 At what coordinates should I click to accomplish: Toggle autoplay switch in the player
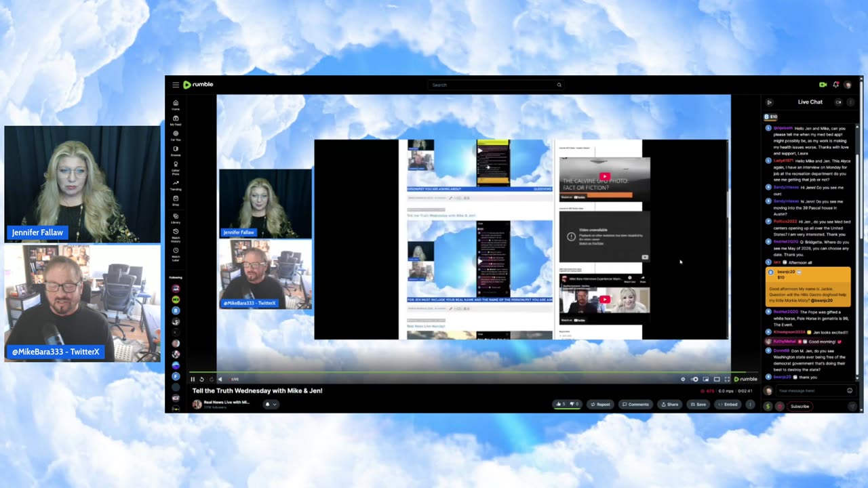coord(694,380)
